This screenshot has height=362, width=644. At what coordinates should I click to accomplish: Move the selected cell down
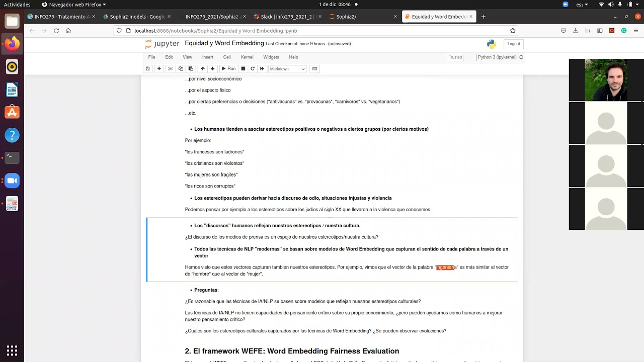212,69
